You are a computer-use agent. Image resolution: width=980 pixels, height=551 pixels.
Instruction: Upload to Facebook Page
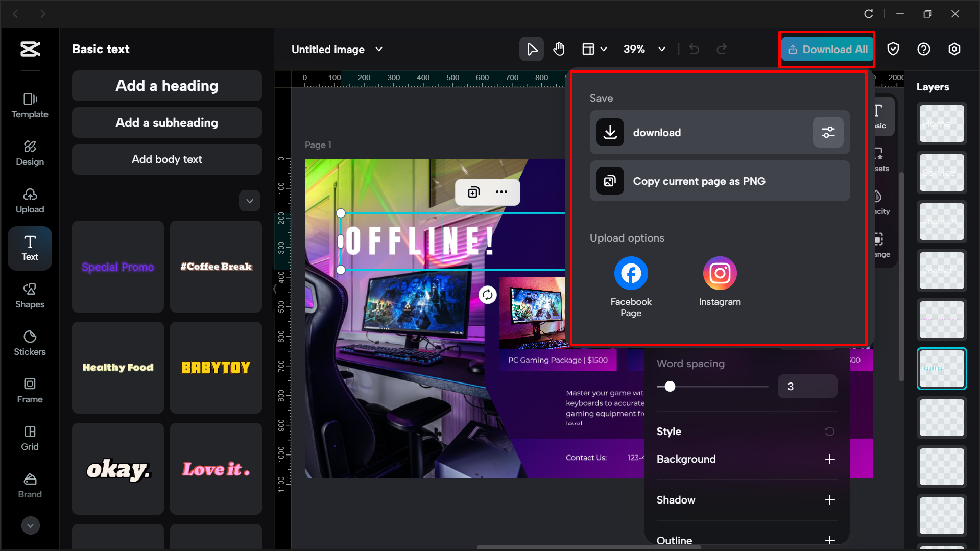tap(631, 273)
